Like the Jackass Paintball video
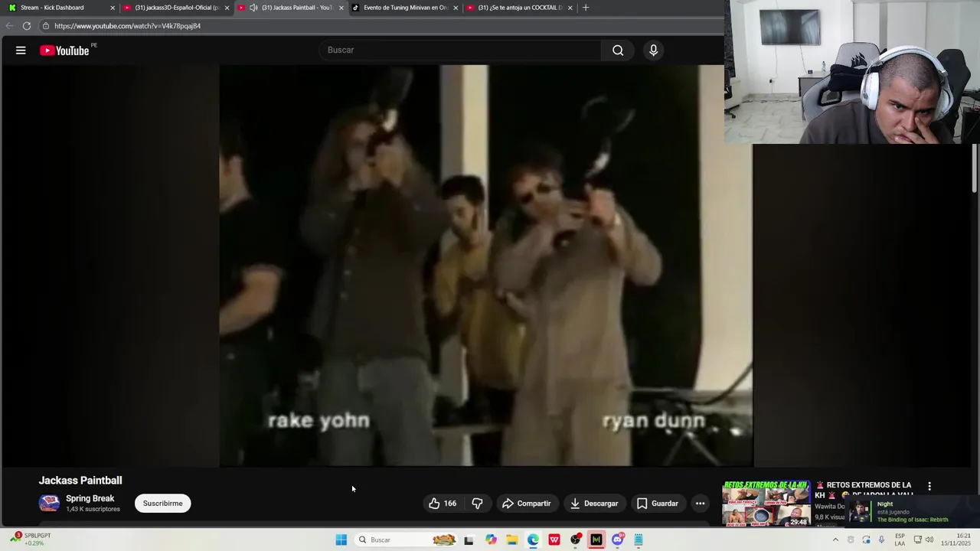Image resolution: width=980 pixels, height=551 pixels. [443, 504]
